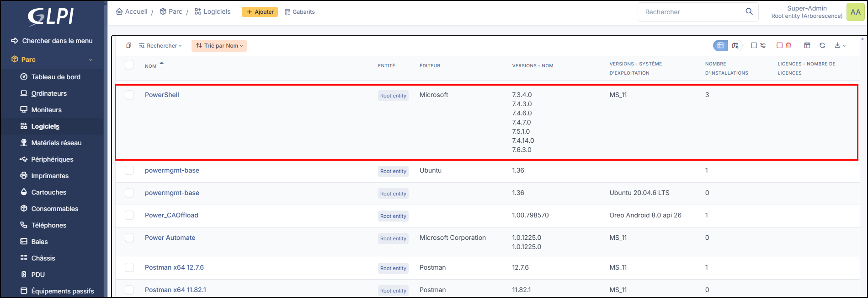Image resolution: width=868 pixels, height=298 pixels.
Task: Click Microsoft Corporation editor cell
Action: click(x=453, y=238)
